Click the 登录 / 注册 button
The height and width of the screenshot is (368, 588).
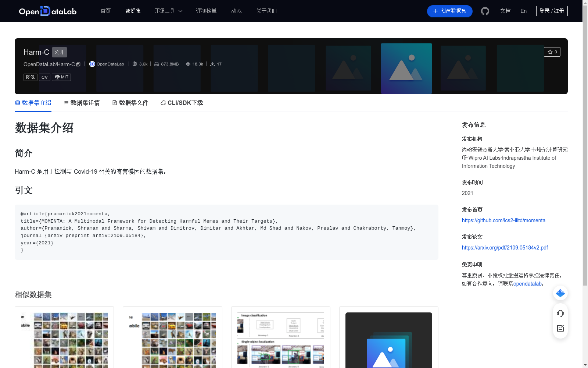pyautogui.click(x=552, y=11)
